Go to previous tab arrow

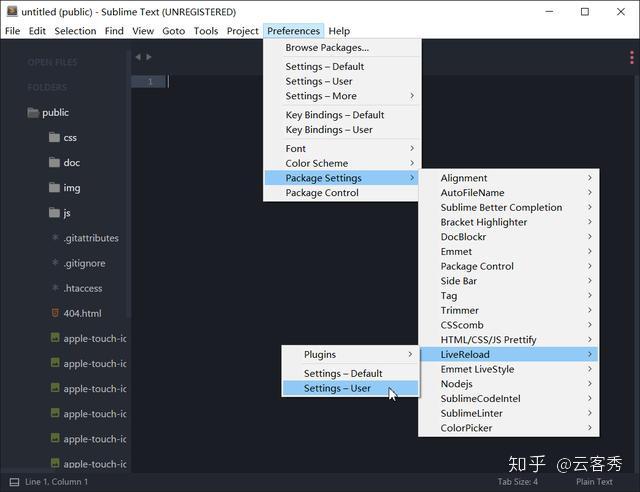tap(138, 57)
